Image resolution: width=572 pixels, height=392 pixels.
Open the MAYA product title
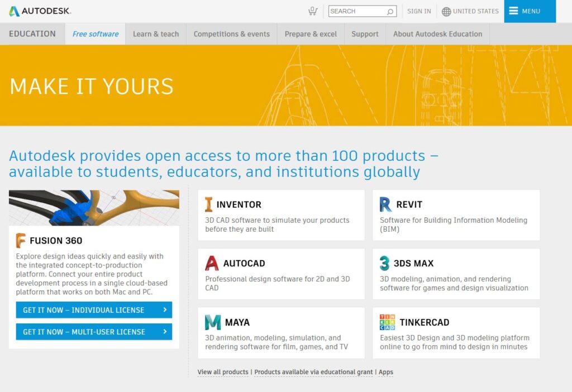237,322
